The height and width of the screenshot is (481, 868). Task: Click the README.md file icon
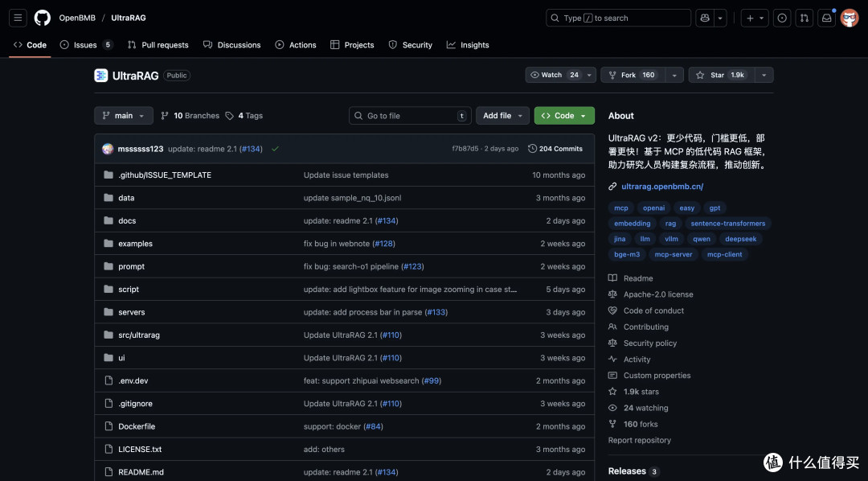[x=108, y=472]
